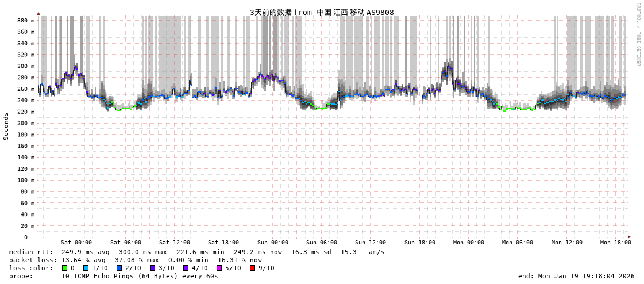Viewport: 644px width, 284px height.
Task: Click the Sun 18:00 axis label
Action: 420,243
